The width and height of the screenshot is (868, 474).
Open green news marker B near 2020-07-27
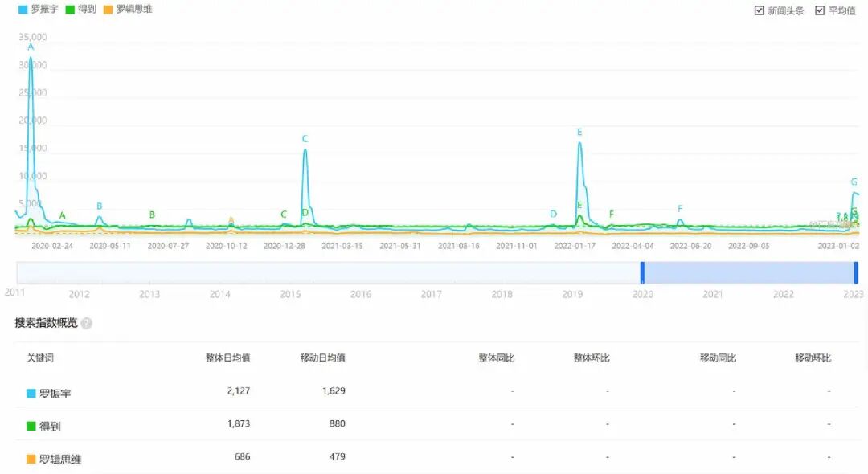[152, 215]
